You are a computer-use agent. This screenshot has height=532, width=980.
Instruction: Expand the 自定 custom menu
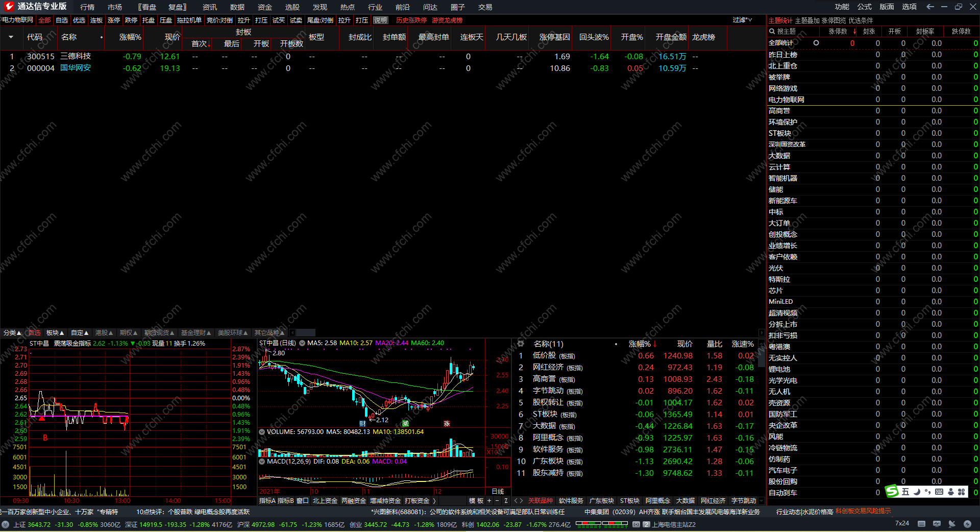coord(80,333)
